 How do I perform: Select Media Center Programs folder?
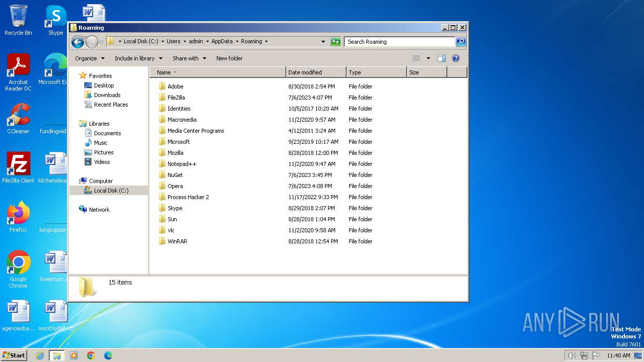point(196,131)
